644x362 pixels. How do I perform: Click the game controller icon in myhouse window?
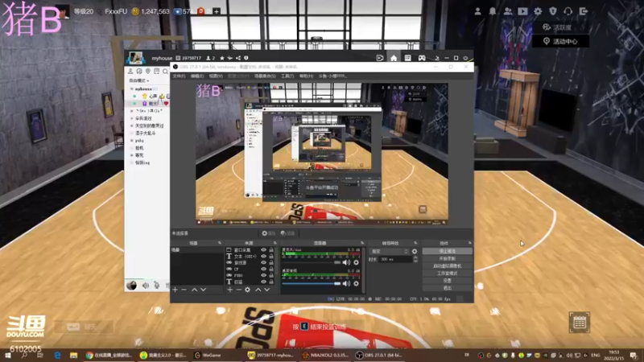[x=422, y=58]
